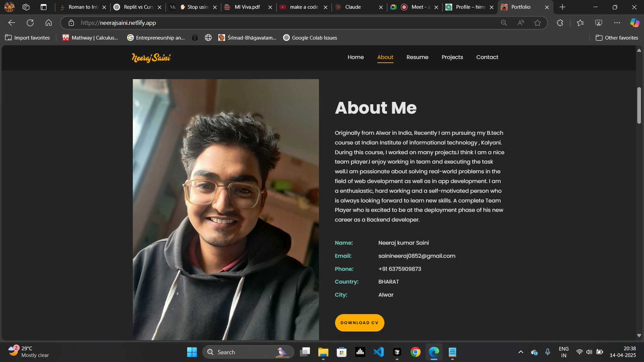Open Settings and more ellipsis menu
This screenshot has width=644, height=362.
tap(617, 23)
